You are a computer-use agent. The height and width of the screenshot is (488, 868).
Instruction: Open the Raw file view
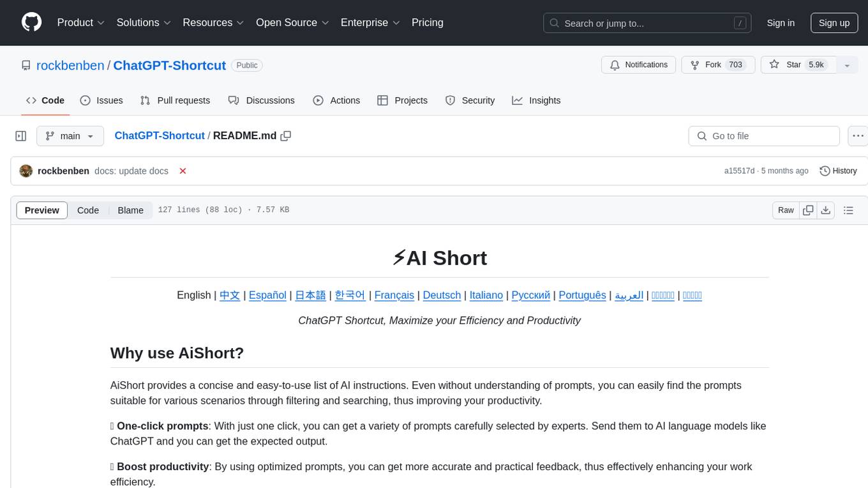point(786,210)
